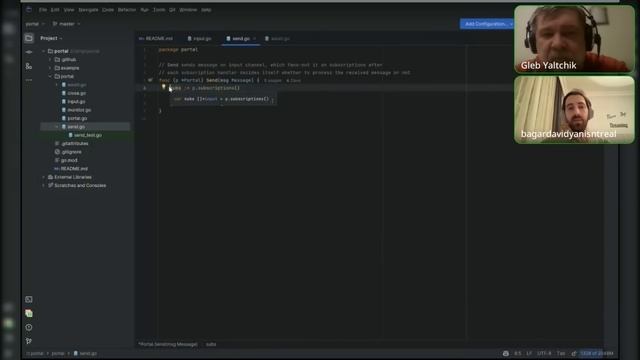Open the Edit menu

55,10
